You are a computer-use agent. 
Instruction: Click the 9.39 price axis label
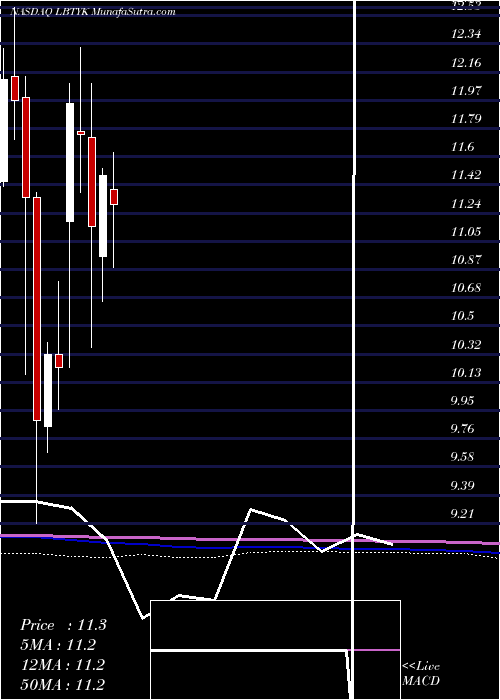pyautogui.click(x=462, y=486)
